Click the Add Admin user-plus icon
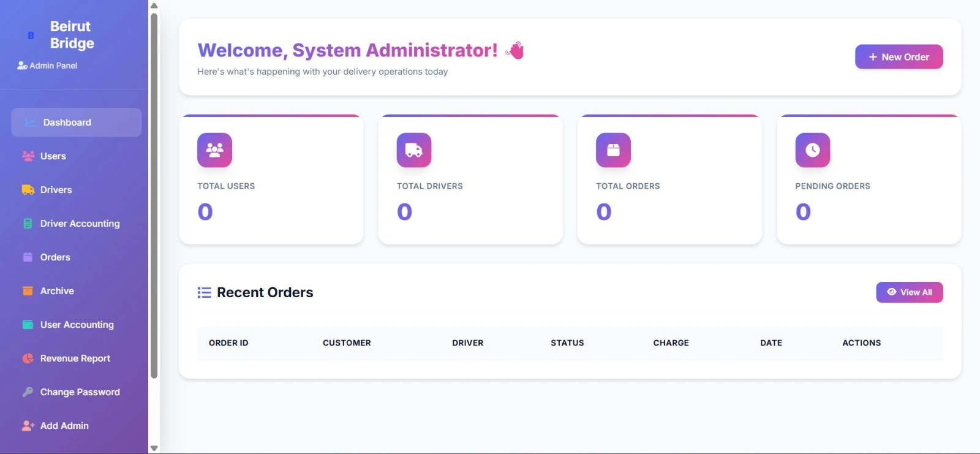 (28, 426)
